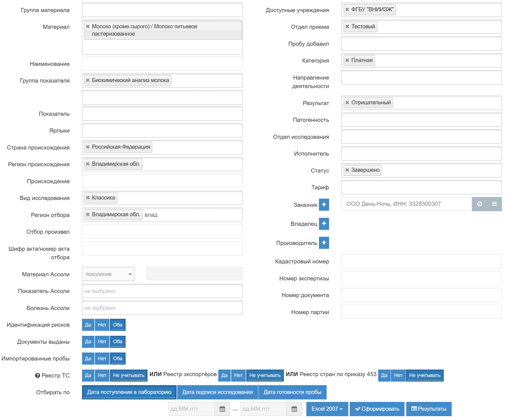
Task: Switch to Дата готовности пробы
Action: click(x=292, y=392)
